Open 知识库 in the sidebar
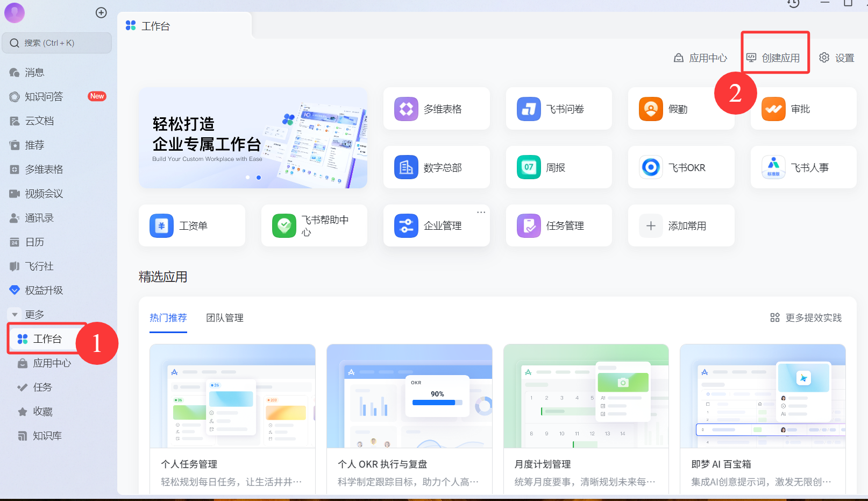The image size is (868, 501). click(x=47, y=435)
